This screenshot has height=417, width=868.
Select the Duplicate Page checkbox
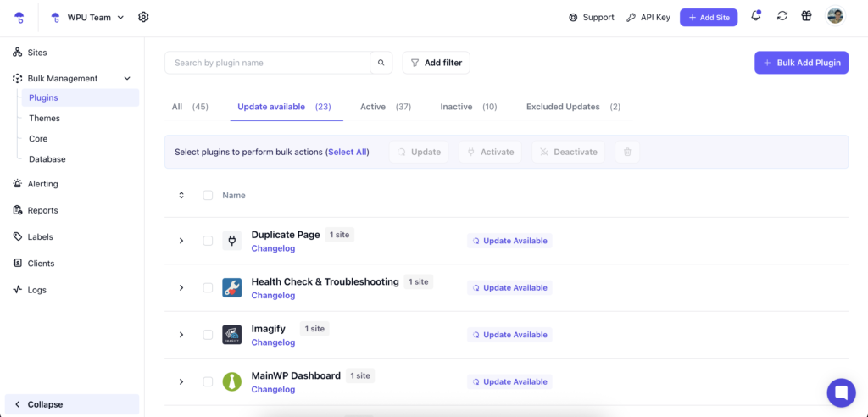click(x=208, y=241)
